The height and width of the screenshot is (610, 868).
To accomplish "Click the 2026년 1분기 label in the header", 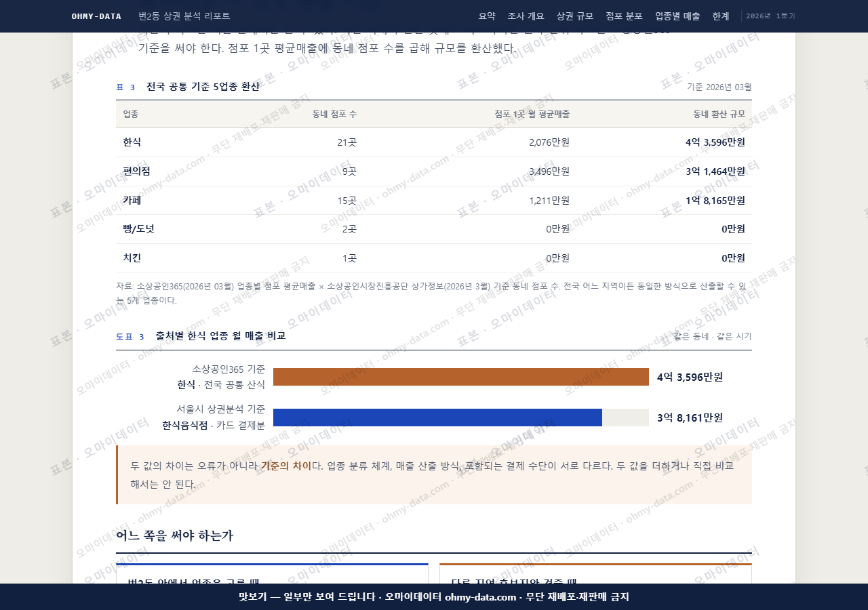I will 770,16.
